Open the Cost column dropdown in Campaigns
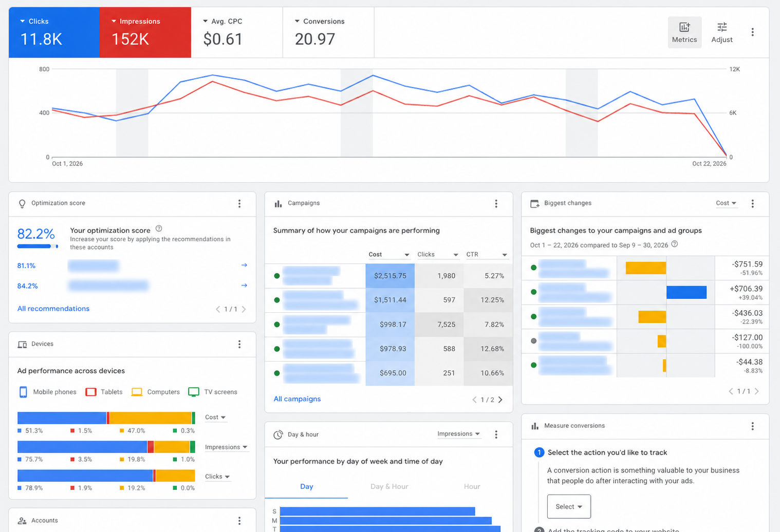The height and width of the screenshot is (532, 780). (x=389, y=255)
